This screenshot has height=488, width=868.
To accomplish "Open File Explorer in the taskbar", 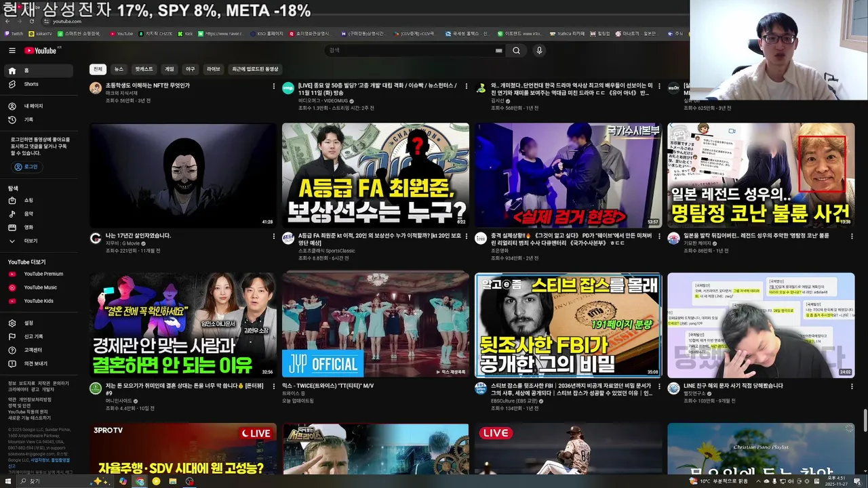I will click(x=173, y=481).
